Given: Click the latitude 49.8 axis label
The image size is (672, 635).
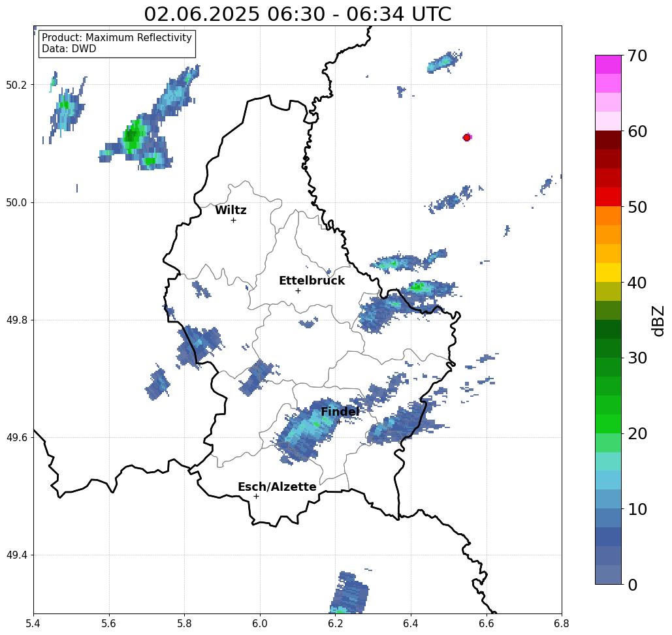Looking at the screenshot, I should pyautogui.click(x=16, y=320).
